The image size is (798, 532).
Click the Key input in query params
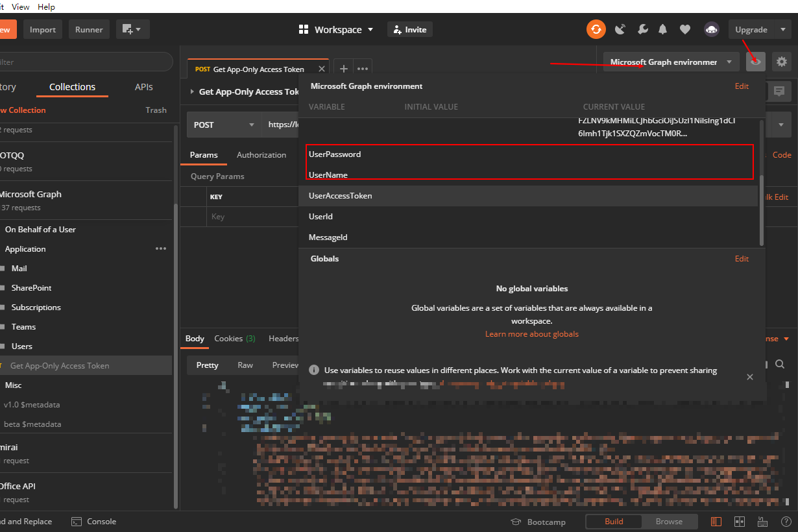pos(253,217)
